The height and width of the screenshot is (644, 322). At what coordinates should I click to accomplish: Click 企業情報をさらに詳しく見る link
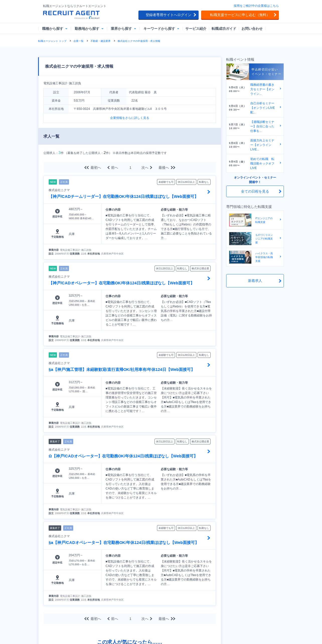pyautogui.click(x=130, y=118)
